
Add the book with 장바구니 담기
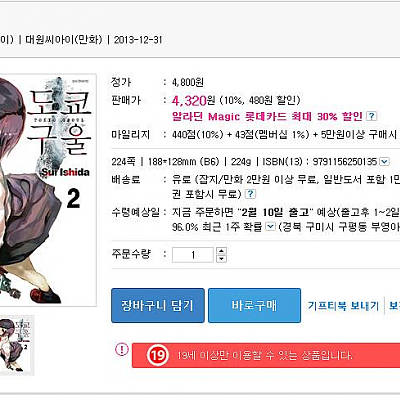coord(158,306)
